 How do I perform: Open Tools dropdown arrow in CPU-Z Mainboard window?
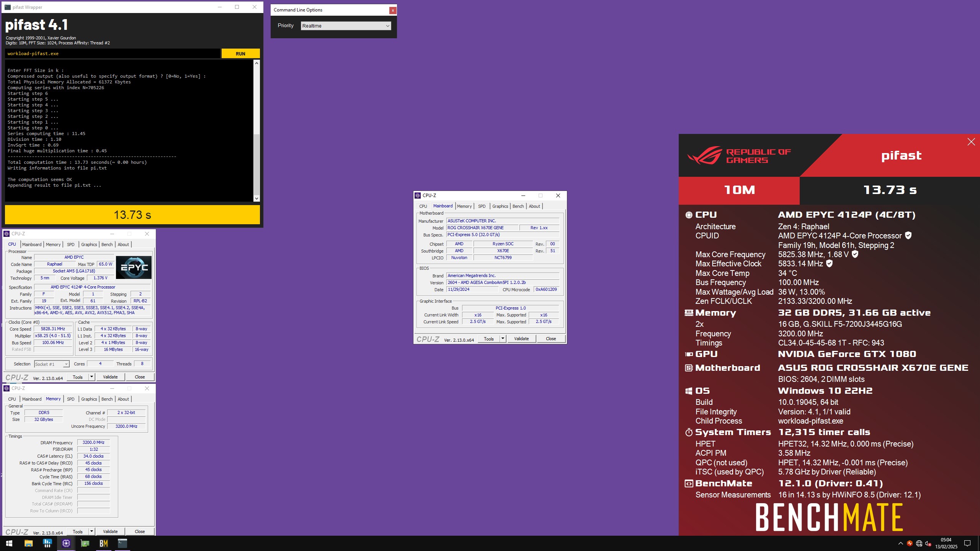503,339
